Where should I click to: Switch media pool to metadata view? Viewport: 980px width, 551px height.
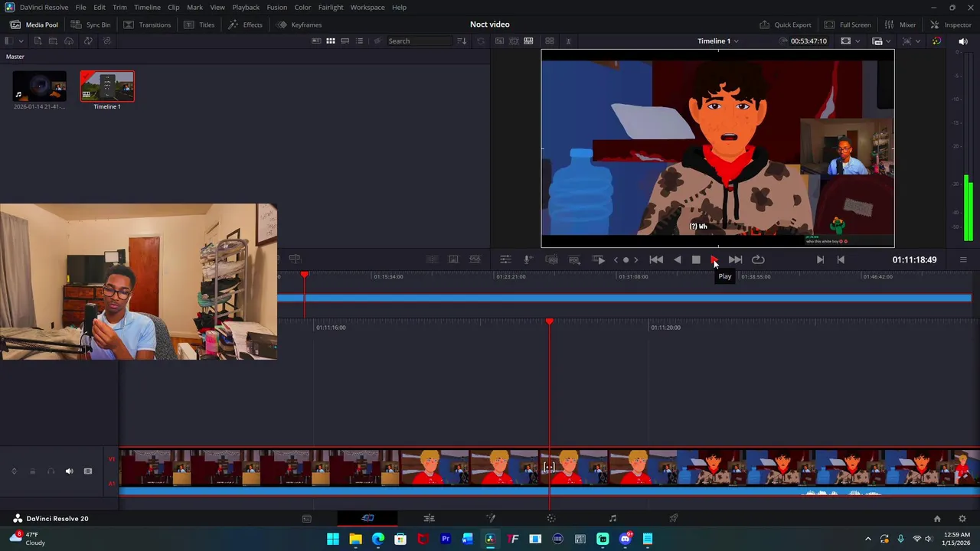[316, 41]
